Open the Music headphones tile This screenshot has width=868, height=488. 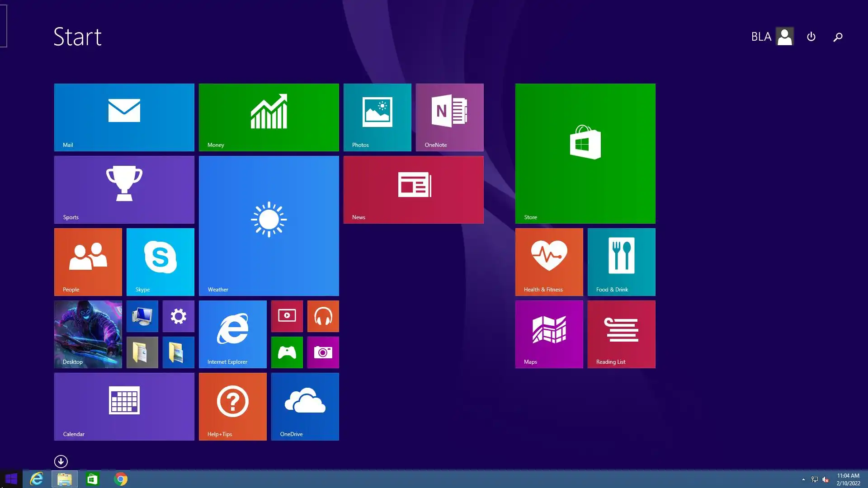[323, 316]
